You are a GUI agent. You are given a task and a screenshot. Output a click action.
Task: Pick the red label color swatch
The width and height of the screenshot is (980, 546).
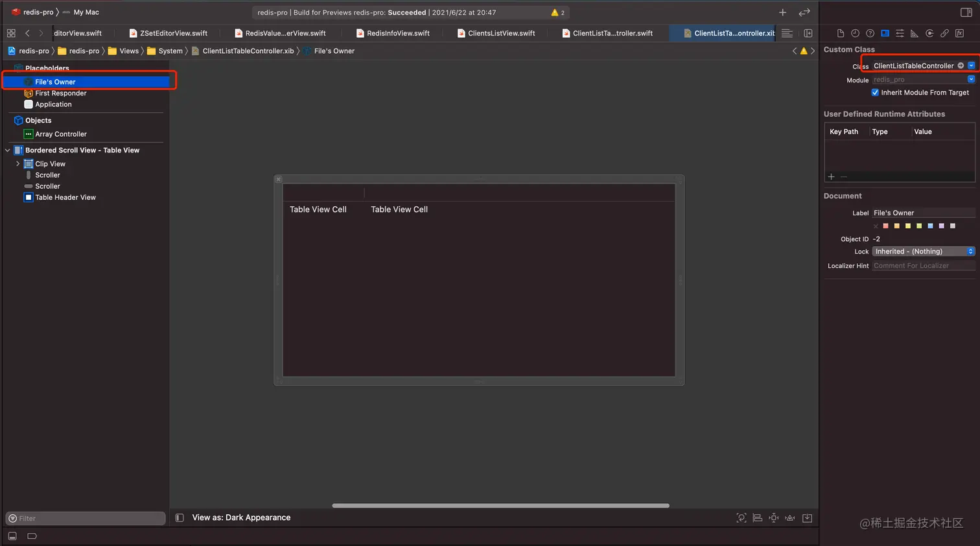coord(885,226)
